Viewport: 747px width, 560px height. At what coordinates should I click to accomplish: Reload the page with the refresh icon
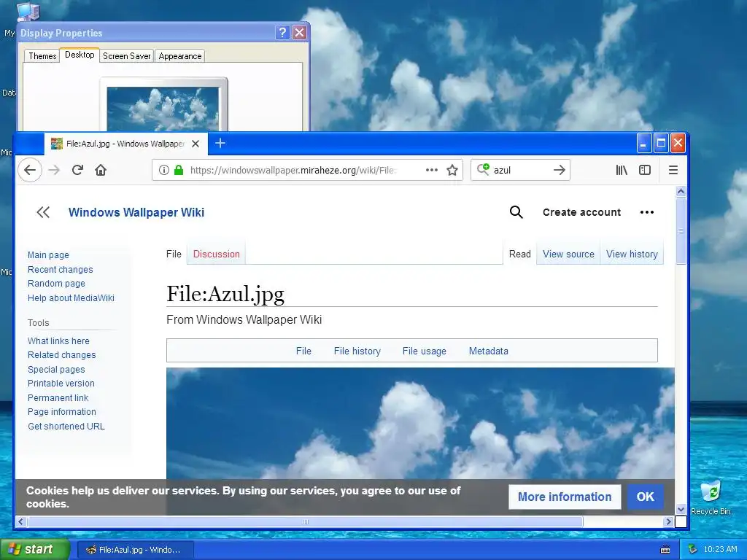(77, 170)
